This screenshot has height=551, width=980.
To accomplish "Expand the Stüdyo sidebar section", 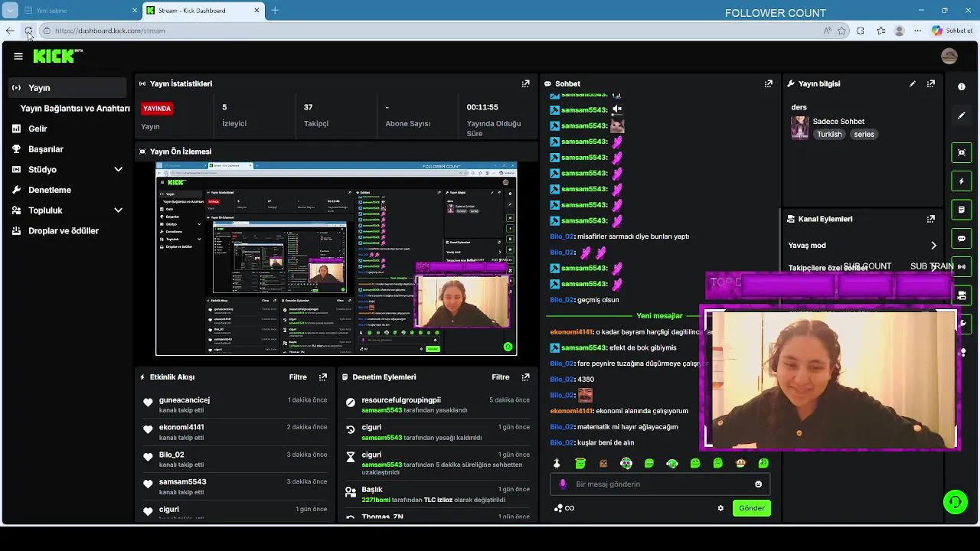I will pos(118,170).
